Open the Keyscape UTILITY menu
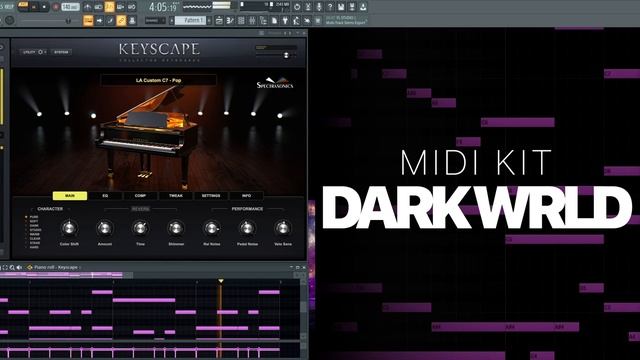 (34, 52)
